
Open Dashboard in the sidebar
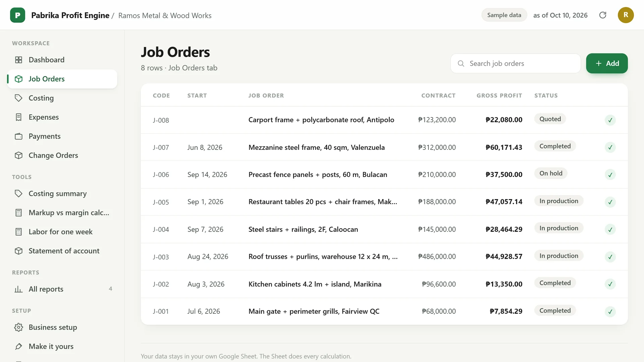[x=62, y=60]
